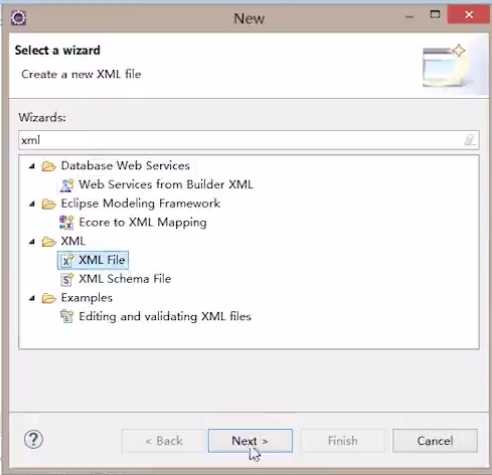
Task: Select the XML File wizard
Action: pyautogui.click(x=102, y=260)
